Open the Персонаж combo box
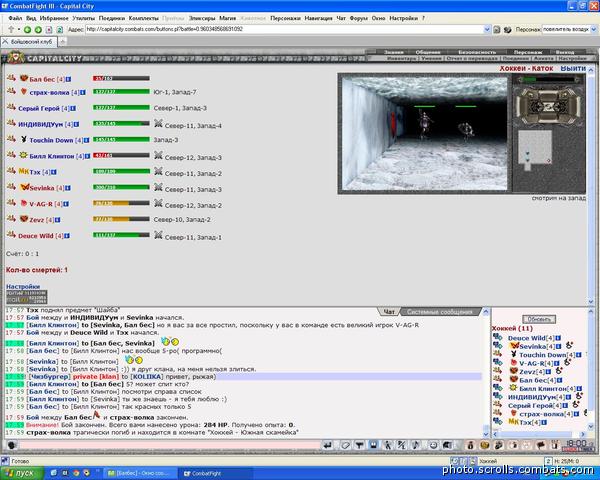 tap(569, 29)
